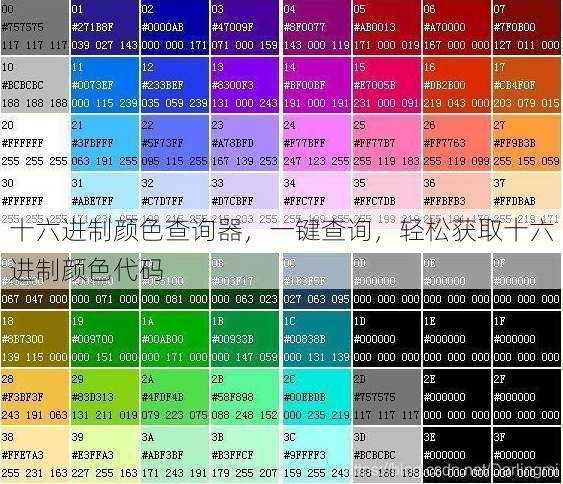Select the gray swatch 00 #757575

pyautogui.click(x=35, y=27)
